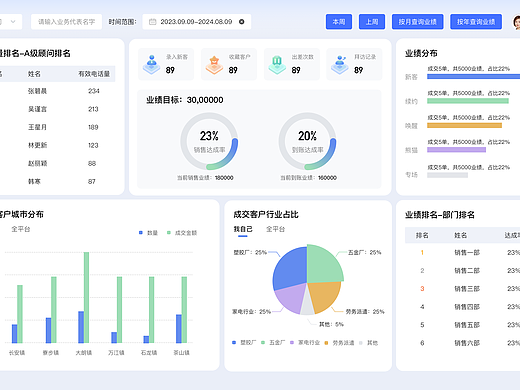Screen dimensions: 520x390
Task: Click the 当前销售业绩: 180000 value
Action: [x=224, y=178]
